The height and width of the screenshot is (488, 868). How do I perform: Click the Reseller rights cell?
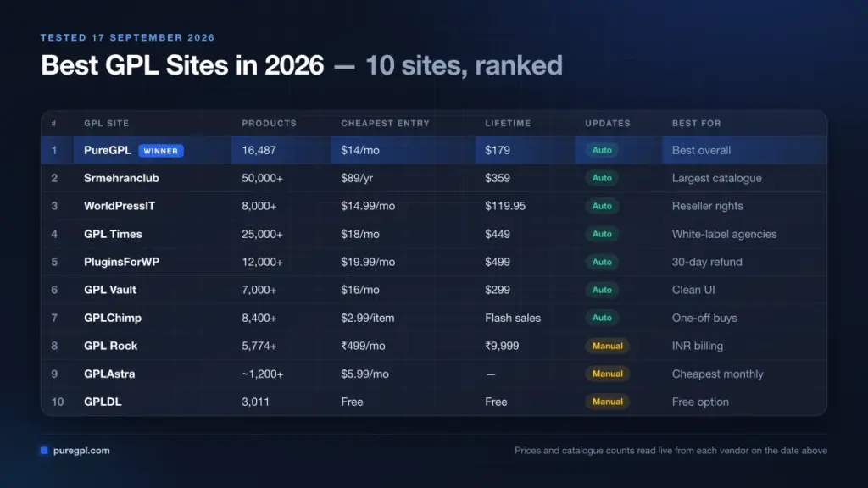pos(708,206)
